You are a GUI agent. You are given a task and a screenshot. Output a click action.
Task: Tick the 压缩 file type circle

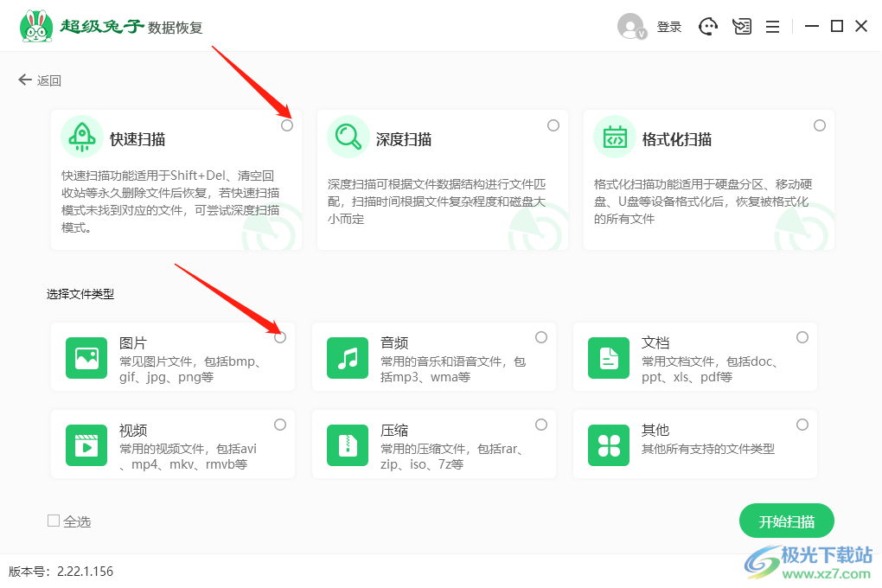click(x=541, y=425)
